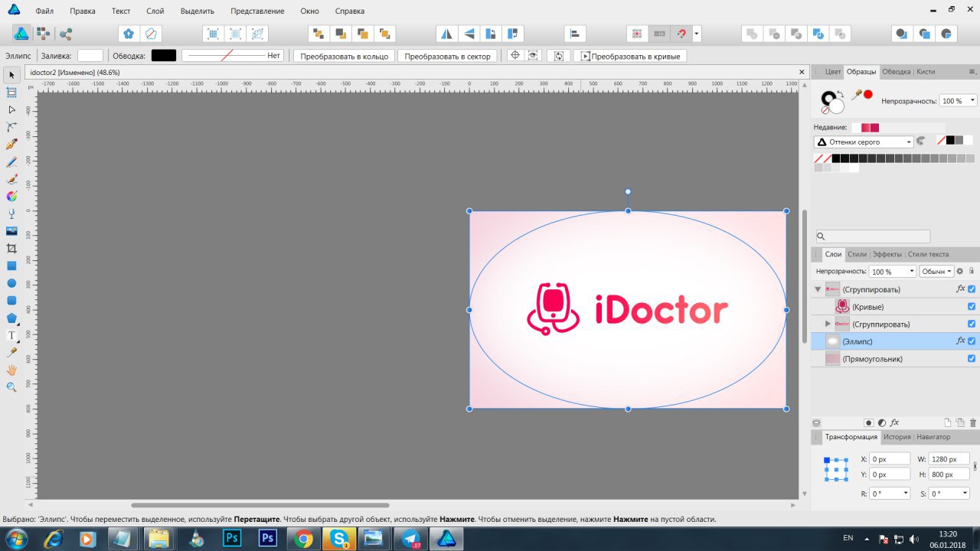Pick the Artistic Text tool
Image resolution: width=980 pixels, height=551 pixels.
pos(11,335)
